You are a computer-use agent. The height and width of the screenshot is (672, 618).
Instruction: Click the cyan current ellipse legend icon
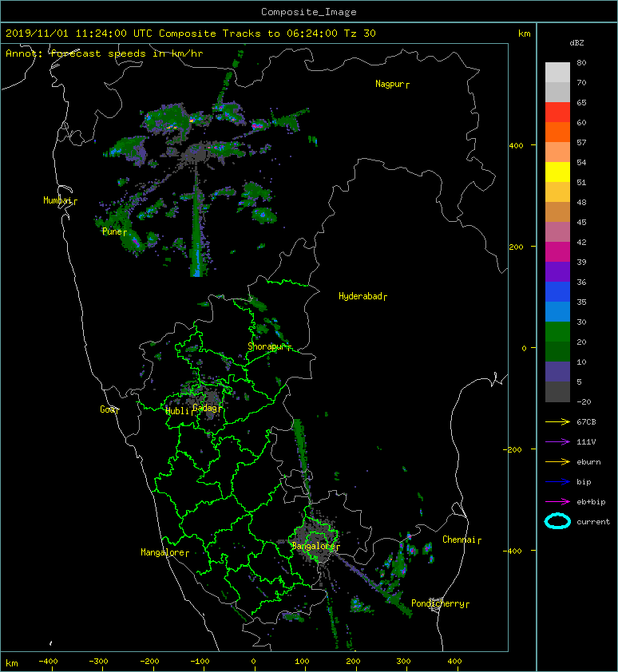click(x=557, y=521)
